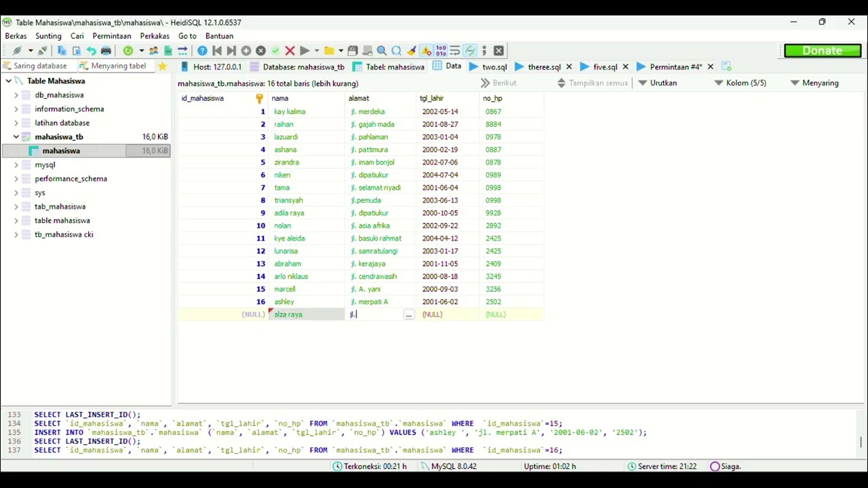
Task: Go to first row icon
Action: (217, 51)
